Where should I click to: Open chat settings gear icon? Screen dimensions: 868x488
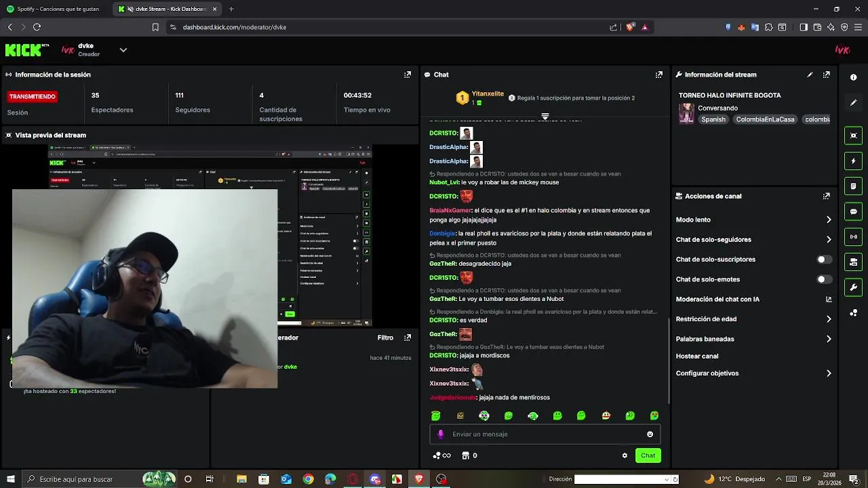[625, 455]
